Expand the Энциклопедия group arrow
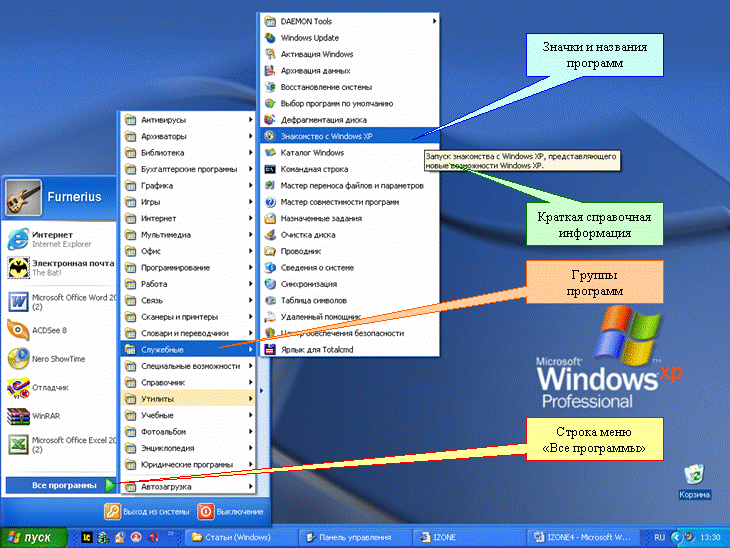This screenshot has height=548, width=730. pyautogui.click(x=250, y=448)
